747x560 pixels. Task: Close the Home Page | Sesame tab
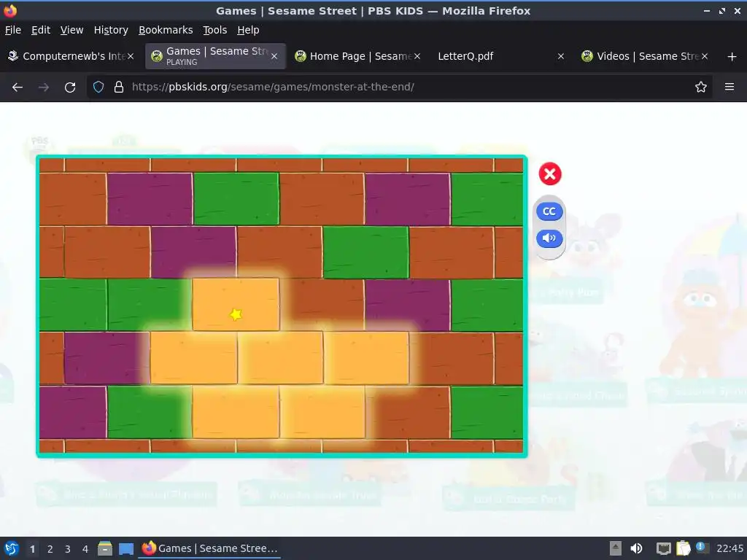(417, 56)
